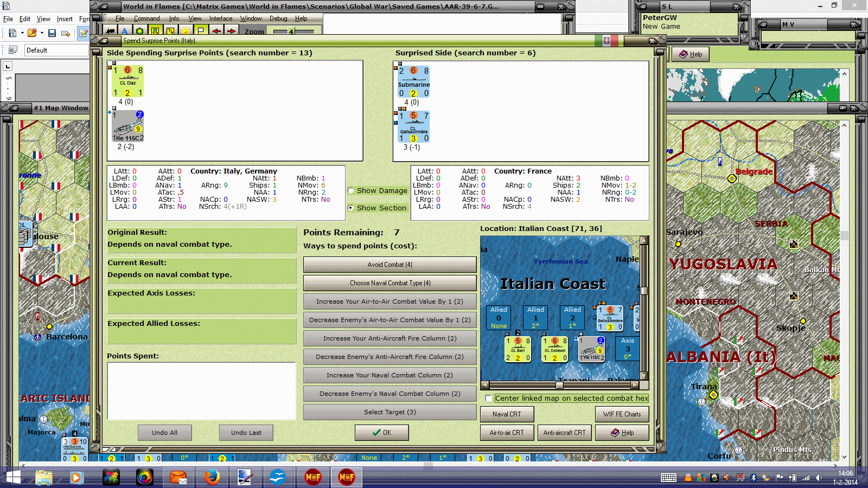Image resolution: width=868 pixels, height=488 pixels.
Task: Open the File menu in World in Flames
Action: (120, 18)
